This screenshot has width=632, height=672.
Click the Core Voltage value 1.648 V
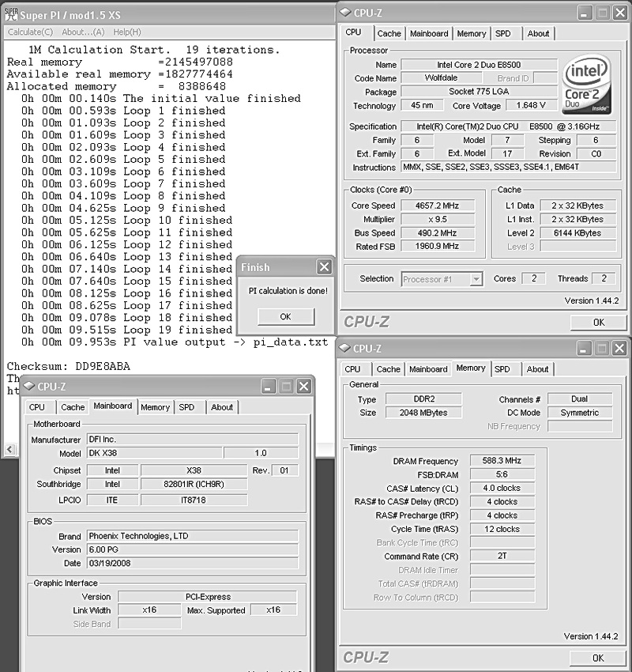(x=531, y=105)
